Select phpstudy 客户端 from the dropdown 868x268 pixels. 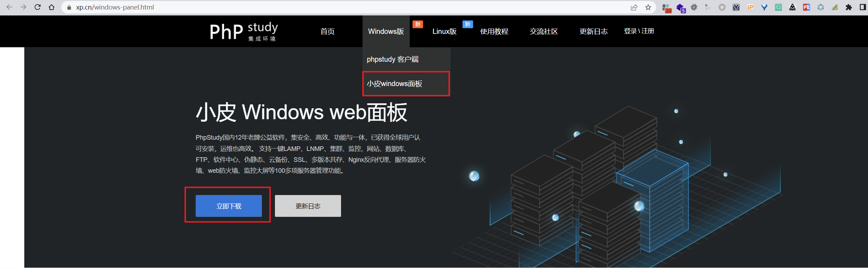(406, 59)
